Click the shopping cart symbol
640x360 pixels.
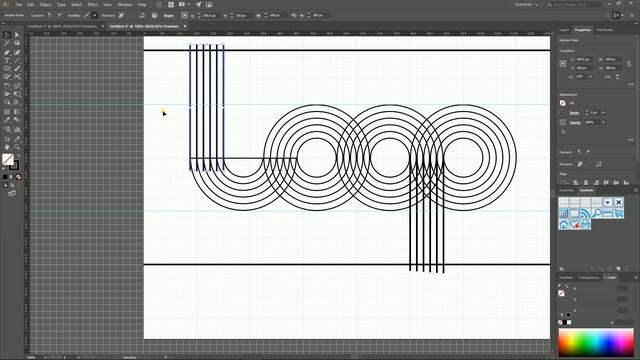click(x=619, y=213)
